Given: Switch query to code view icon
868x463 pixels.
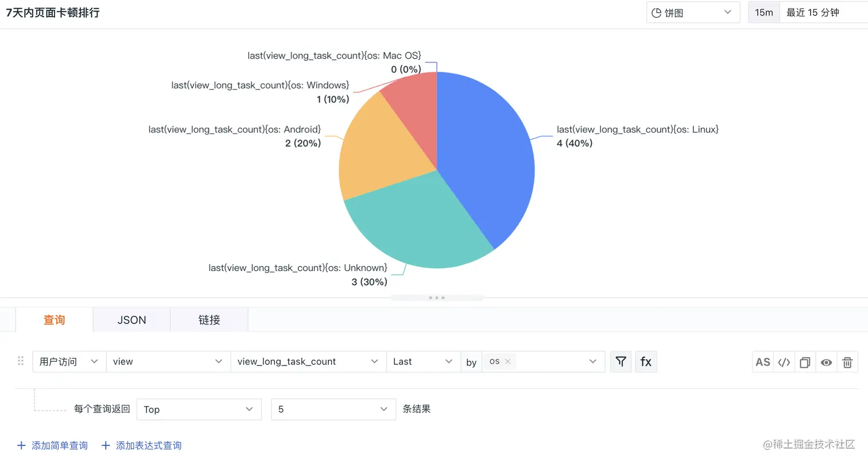Looking at the screenshot, I should [x=784, y=362].
